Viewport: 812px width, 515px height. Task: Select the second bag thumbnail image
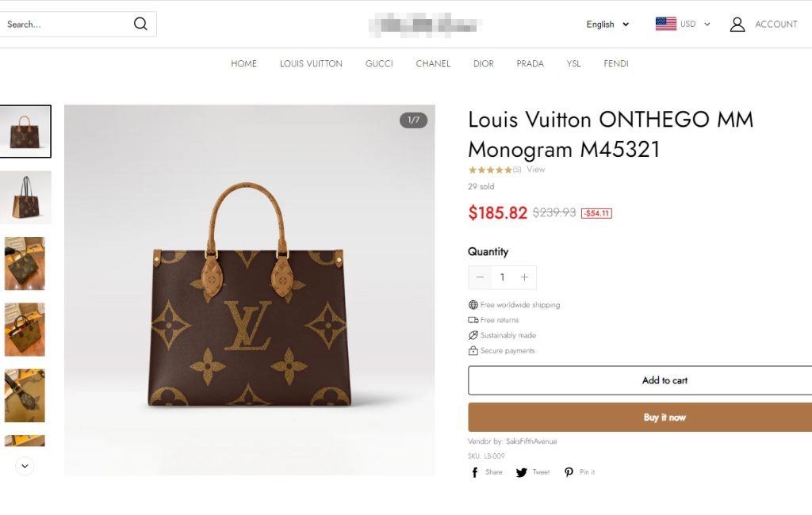pyautogui.click(x=25, y=197)
